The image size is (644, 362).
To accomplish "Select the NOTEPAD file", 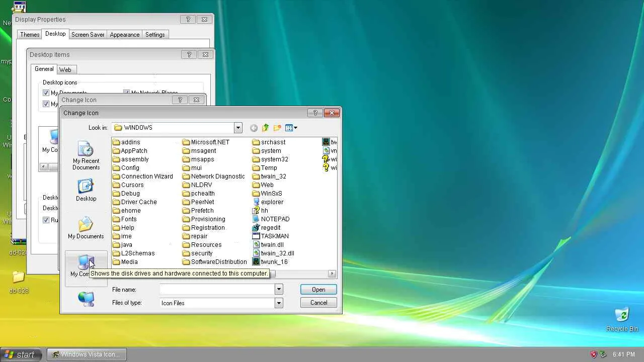I will [271, 219].
